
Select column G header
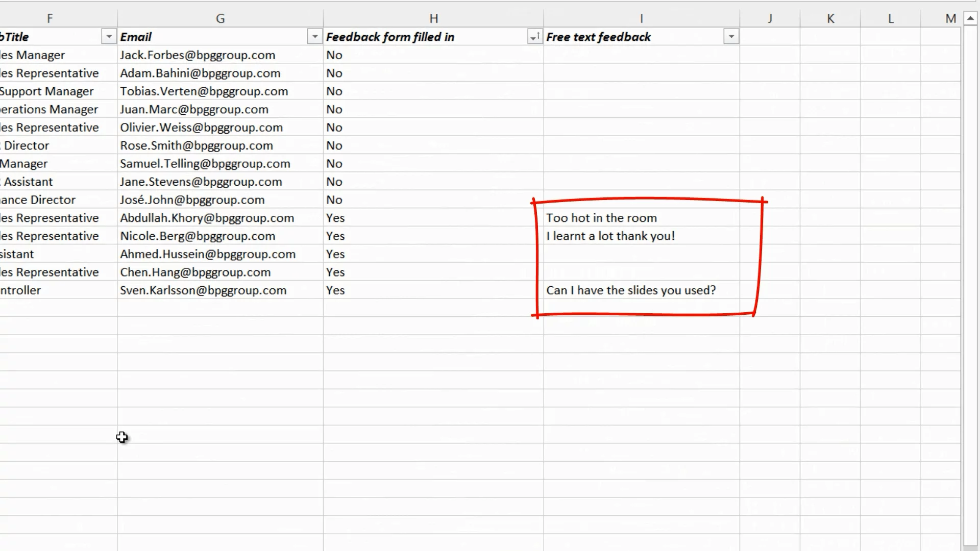(x=220, y=18)
